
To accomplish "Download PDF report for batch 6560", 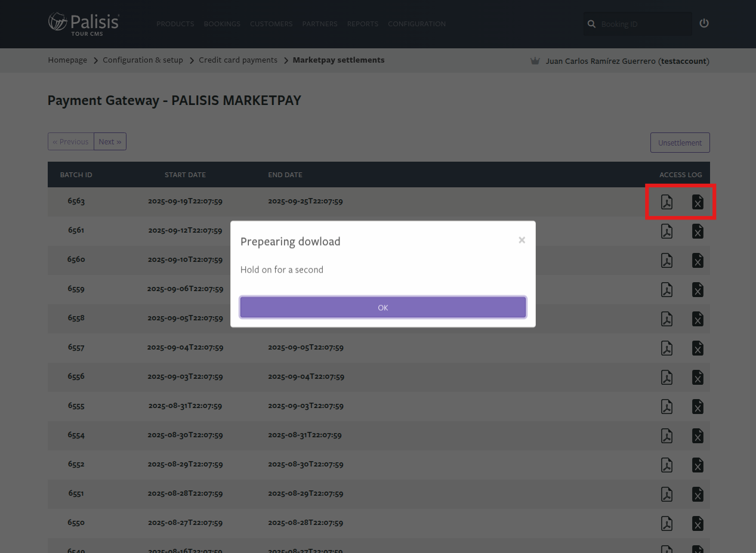I will [x=666, y=261].
